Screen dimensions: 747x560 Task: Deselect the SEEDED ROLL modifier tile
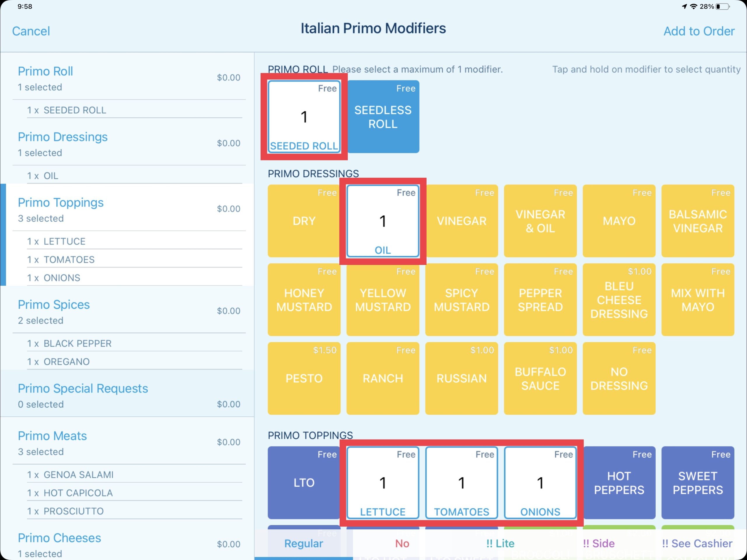(304, 116)
